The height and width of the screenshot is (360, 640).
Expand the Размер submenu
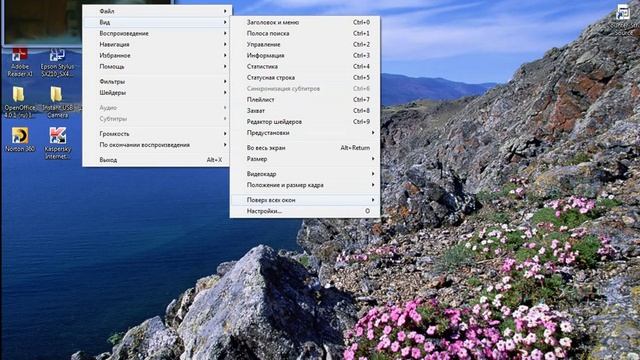[305, 158]
